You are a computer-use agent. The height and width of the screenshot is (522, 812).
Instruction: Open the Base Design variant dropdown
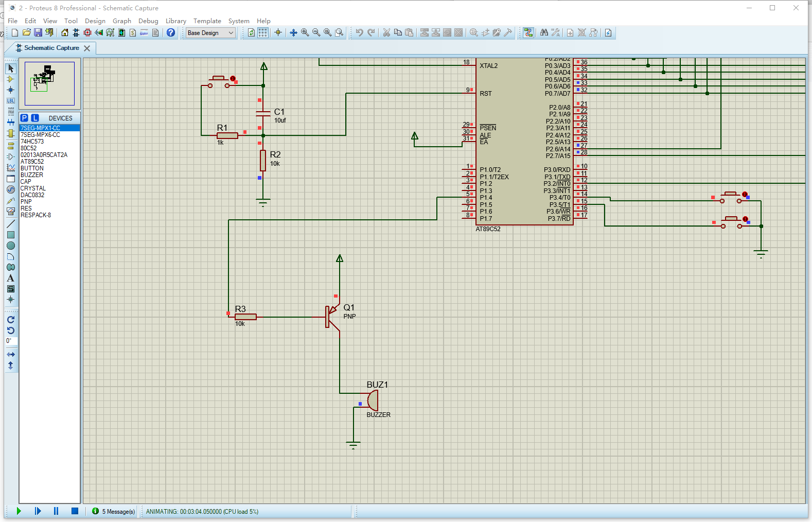pyautogui.click(x=210, y=32)
